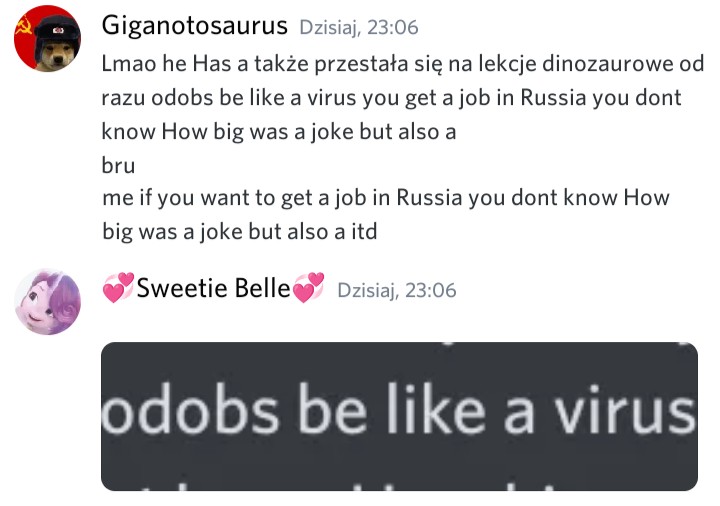The width and height of the screenshot is (720, 506).
Task: Open Giganotosaurus's dog avatar profile
Action: pos(47,39)
